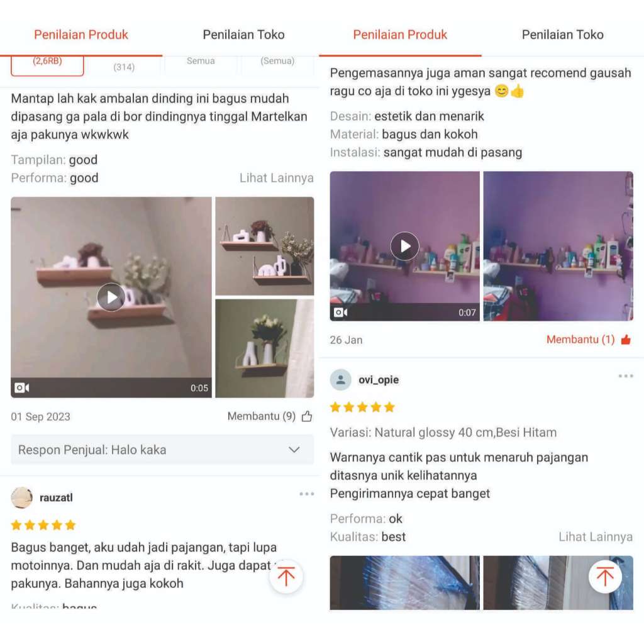
Task: Toggle the Membantu (9) helpful text
Action: pyautogui.click(x=261, y=416)
